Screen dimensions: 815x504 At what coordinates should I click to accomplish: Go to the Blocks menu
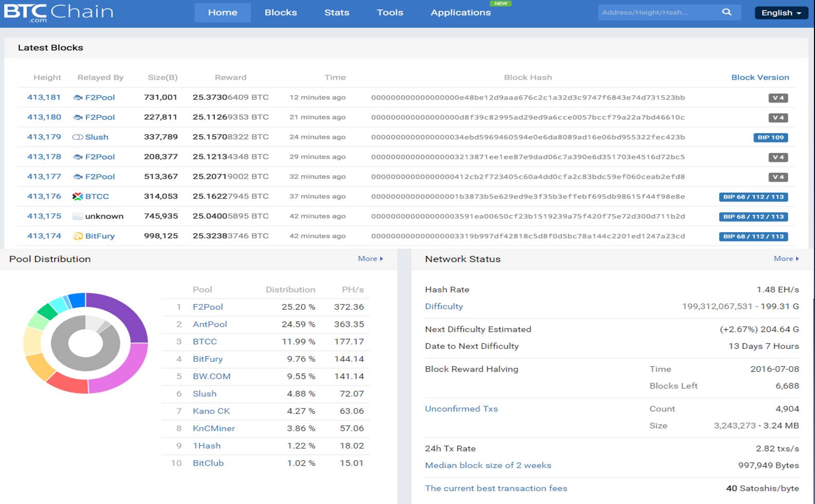pyautogui.click(x=281, y=12)
